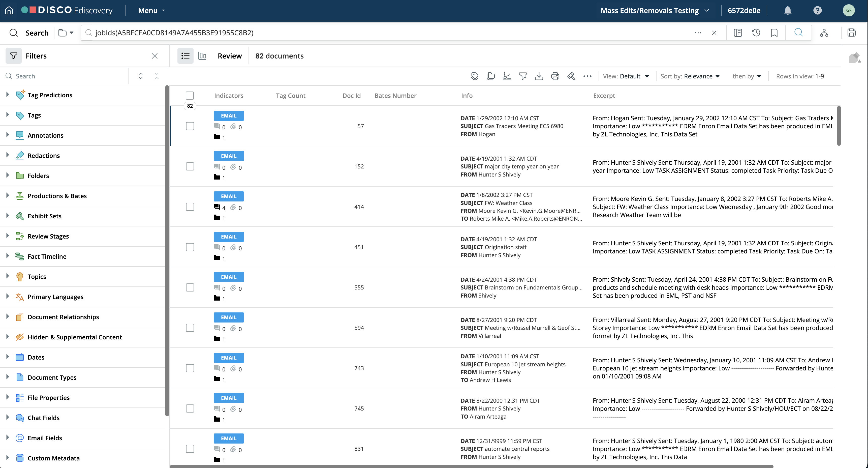
Task: Select Review Stages filter item
Action: (48, 236)
